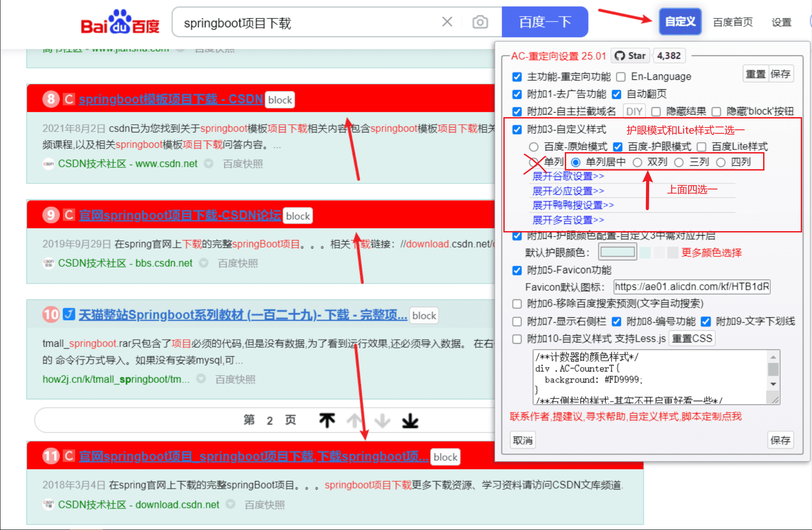Open 设置 in top bar

tap(781, 22)
